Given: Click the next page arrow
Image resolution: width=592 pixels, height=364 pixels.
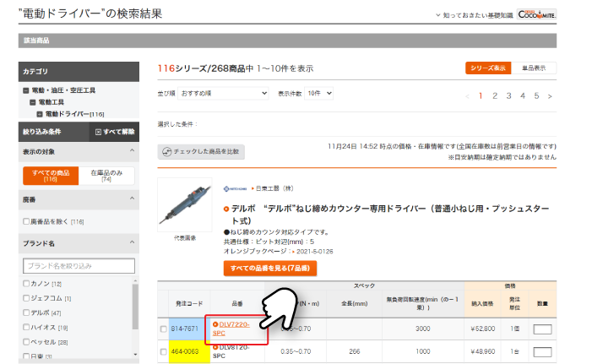Looking at the screenshot, I should pyautogui.click(x=550, y=96).
